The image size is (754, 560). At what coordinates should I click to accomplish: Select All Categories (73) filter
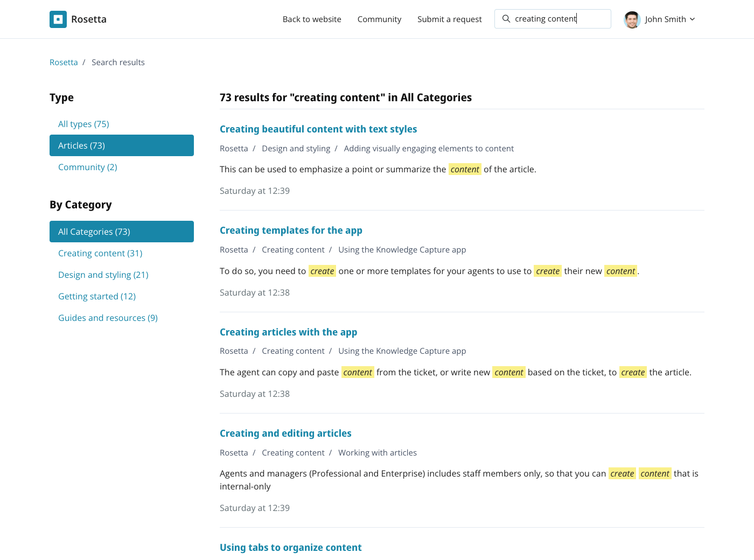(122, 232)
